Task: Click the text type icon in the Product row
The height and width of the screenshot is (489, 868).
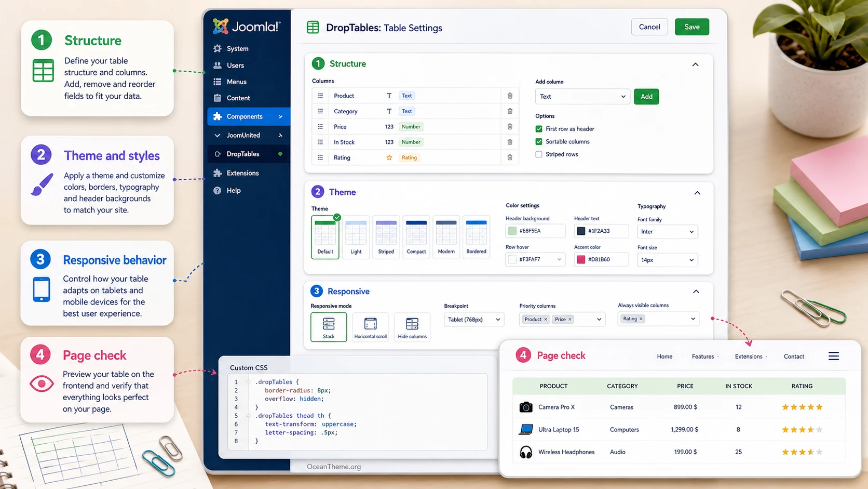Action: 389,96
